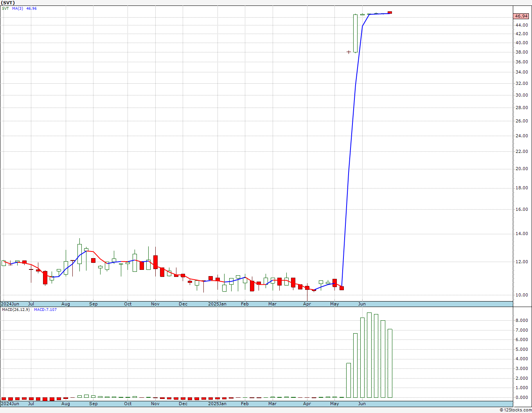
Task: Select Aug on the price chart date axis
Action: 66,304
